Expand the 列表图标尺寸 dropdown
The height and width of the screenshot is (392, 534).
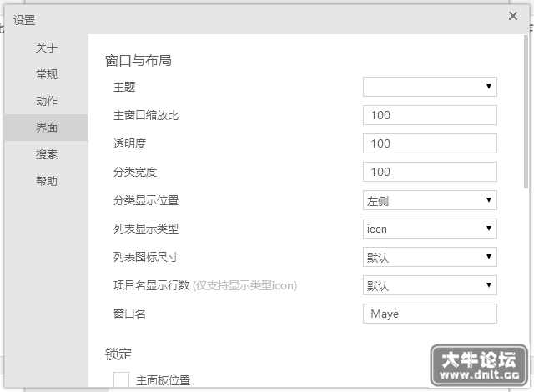[430, 257]
